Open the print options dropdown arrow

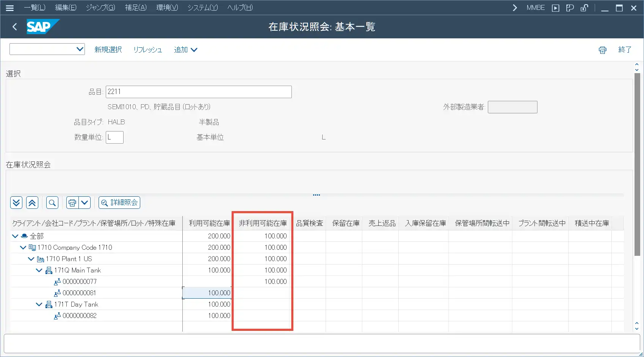click(x=84, y=202)
